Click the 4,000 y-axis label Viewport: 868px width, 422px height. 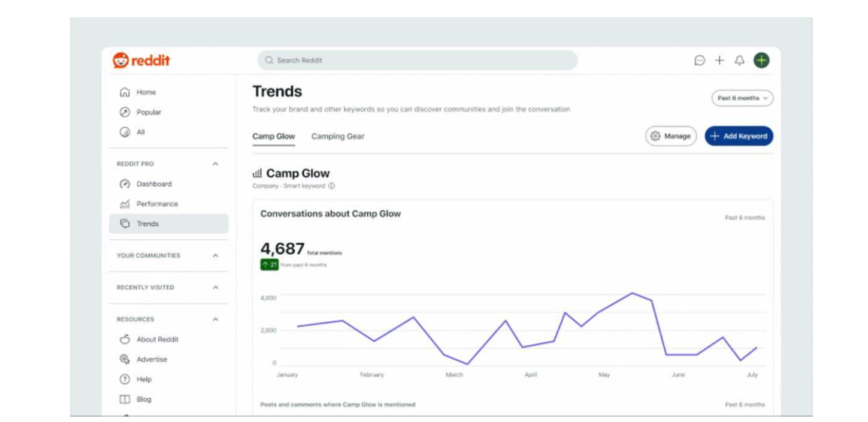pyautogui.click(x=268, y=298)
